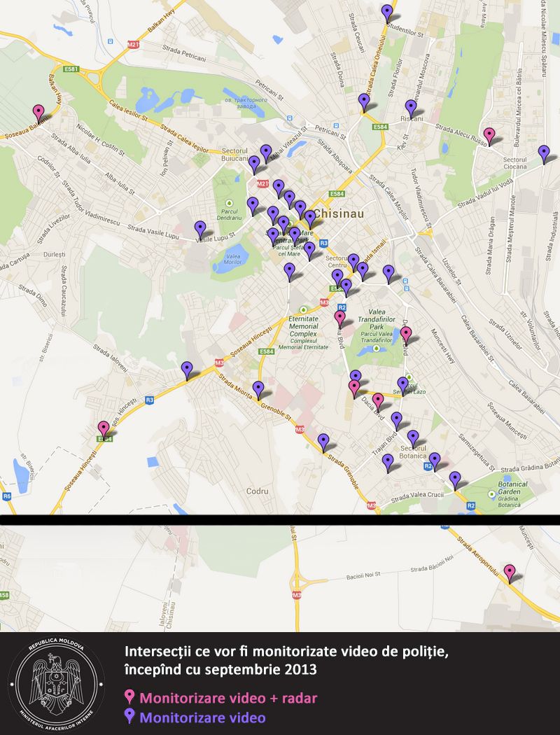Click the purple pin at Riscani
This screenshot has width=560, height=735.
click(411, 107)
